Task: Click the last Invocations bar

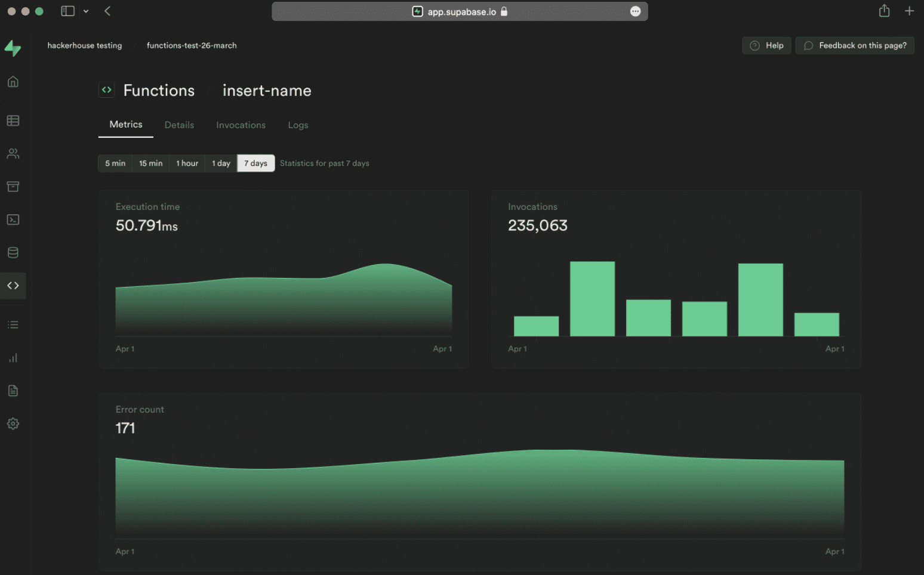Action: coord(817,324)
